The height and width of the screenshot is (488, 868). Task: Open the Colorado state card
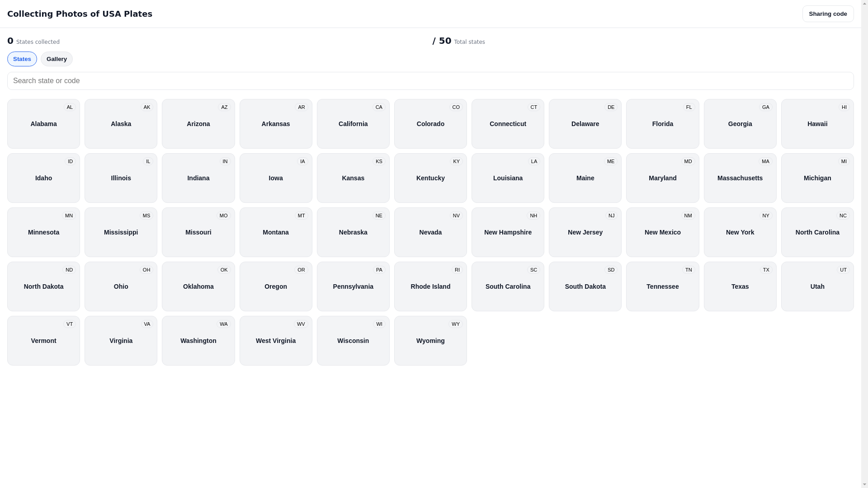[430, 124]
